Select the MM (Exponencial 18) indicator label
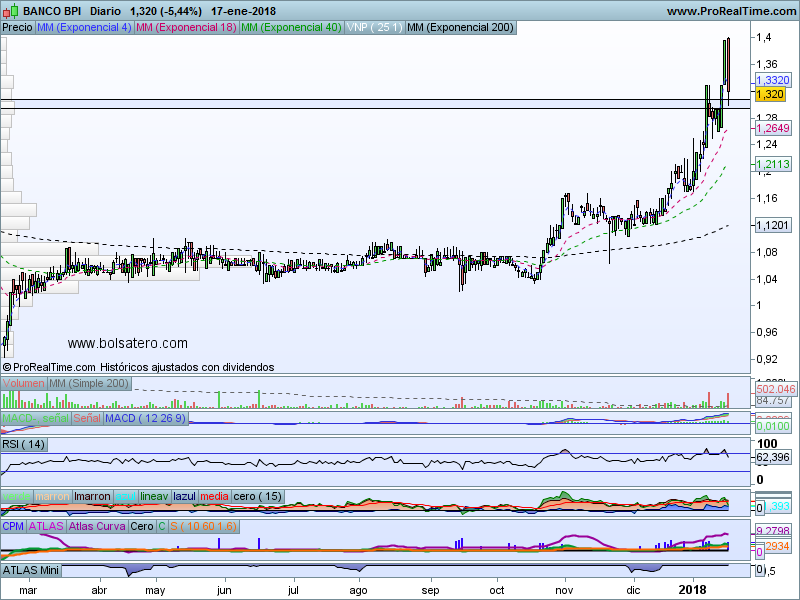Viewport: 800px width, 600px height. [x=186, y=28]
